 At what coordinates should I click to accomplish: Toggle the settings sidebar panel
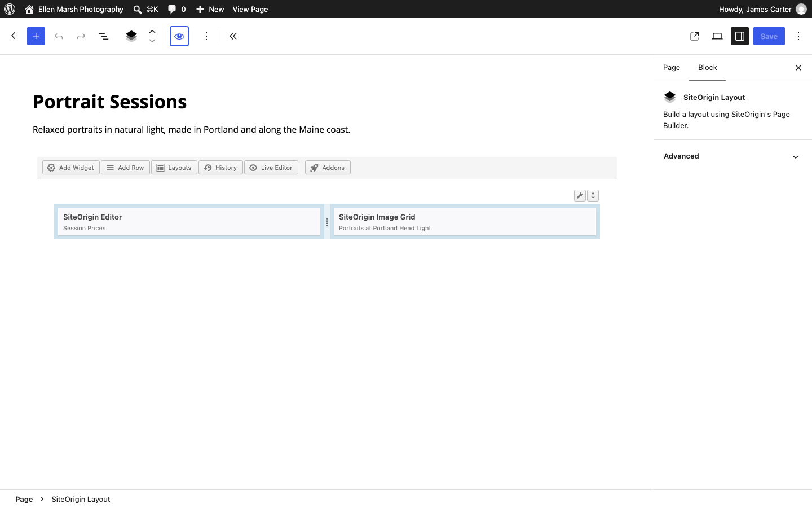740,36
